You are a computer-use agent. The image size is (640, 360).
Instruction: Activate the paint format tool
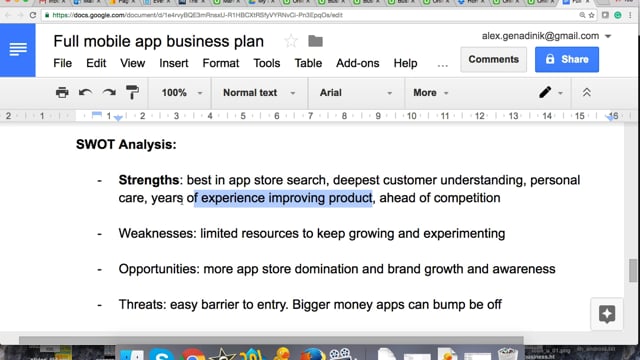132,93
